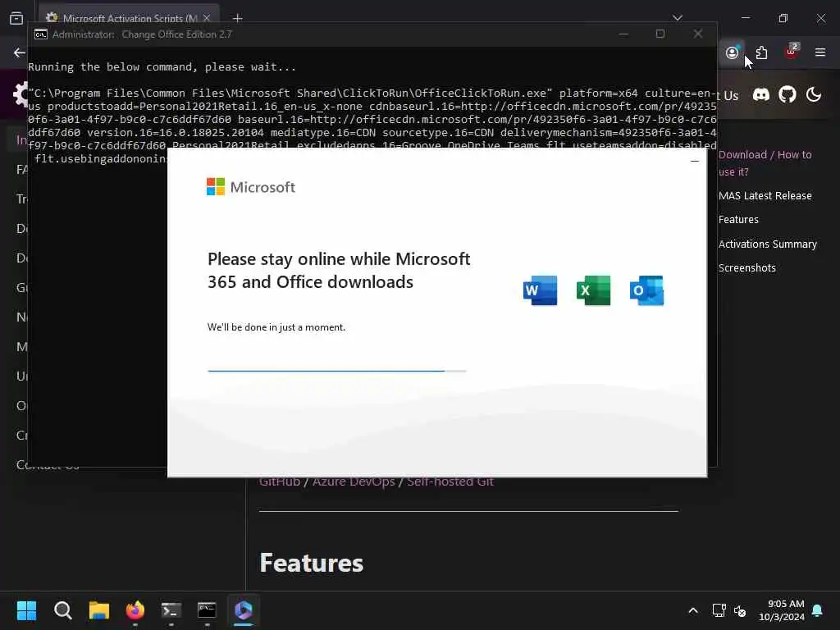Click the Office download progress bar

337,370
